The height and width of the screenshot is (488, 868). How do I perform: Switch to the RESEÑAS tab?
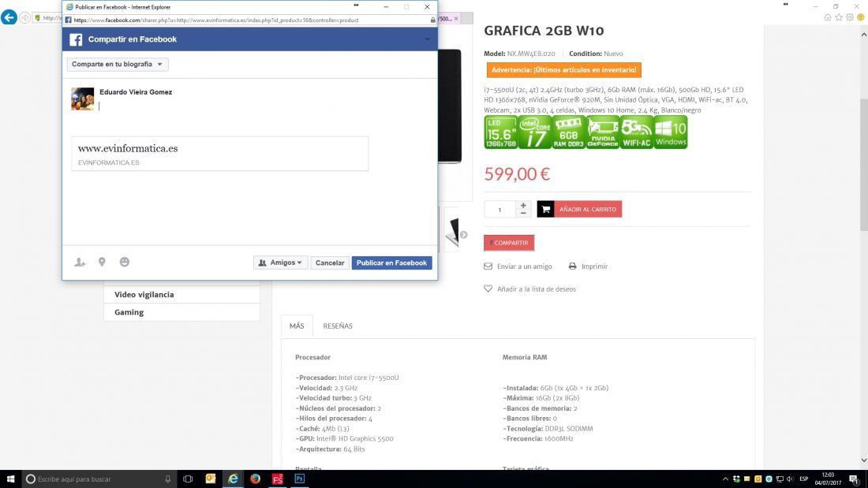pyautogui.click(x=338, y=326)
